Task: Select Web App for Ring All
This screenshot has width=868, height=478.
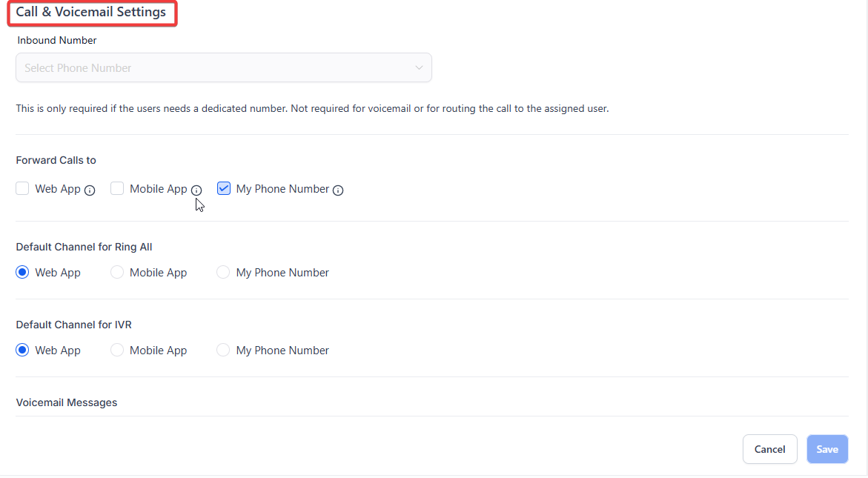Action: coord(22,273)
